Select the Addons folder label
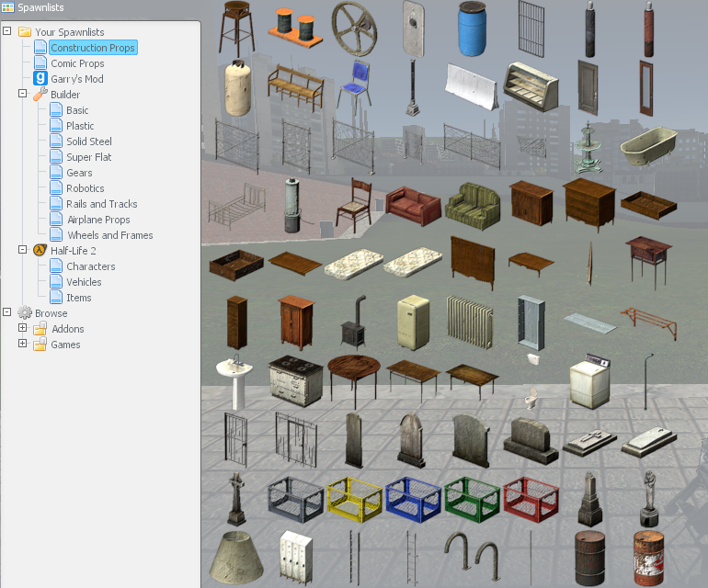The image size is (708, 588). [x=68, y=329]
